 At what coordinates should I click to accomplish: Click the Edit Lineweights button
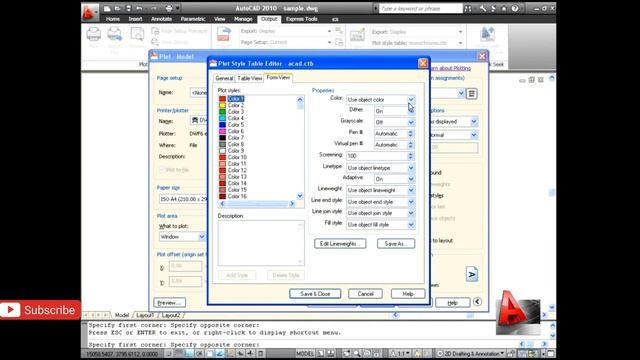coord(340,244)
